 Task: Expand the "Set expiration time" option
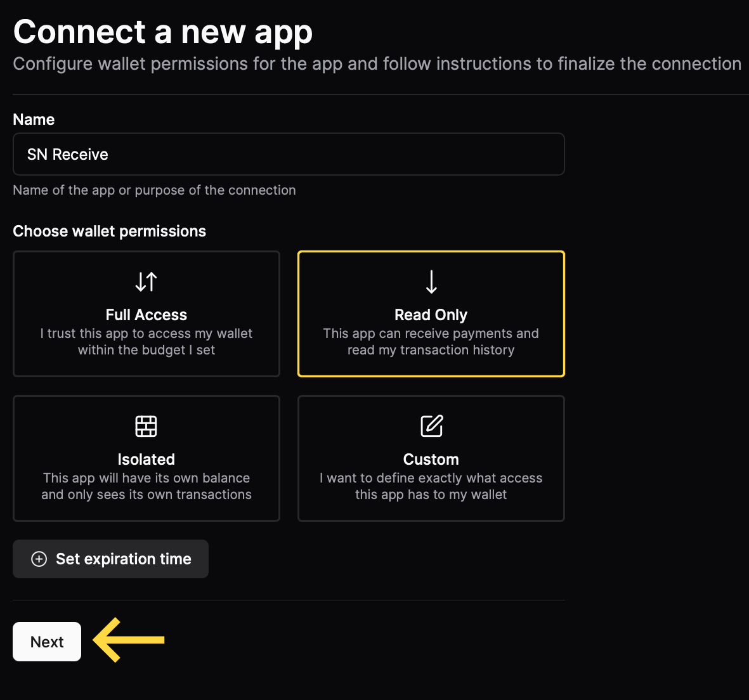point(123,559)
